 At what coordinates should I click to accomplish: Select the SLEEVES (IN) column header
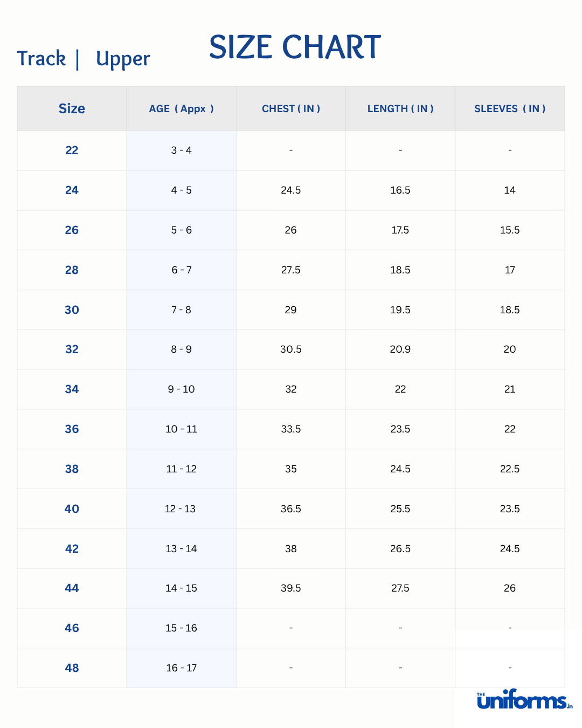pos(510,109)
